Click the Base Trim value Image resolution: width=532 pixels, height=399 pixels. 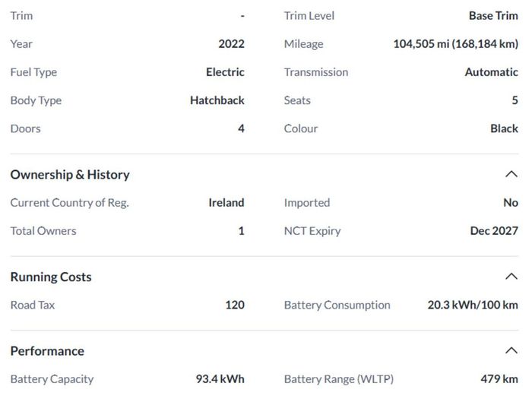(x=493, y=16)
